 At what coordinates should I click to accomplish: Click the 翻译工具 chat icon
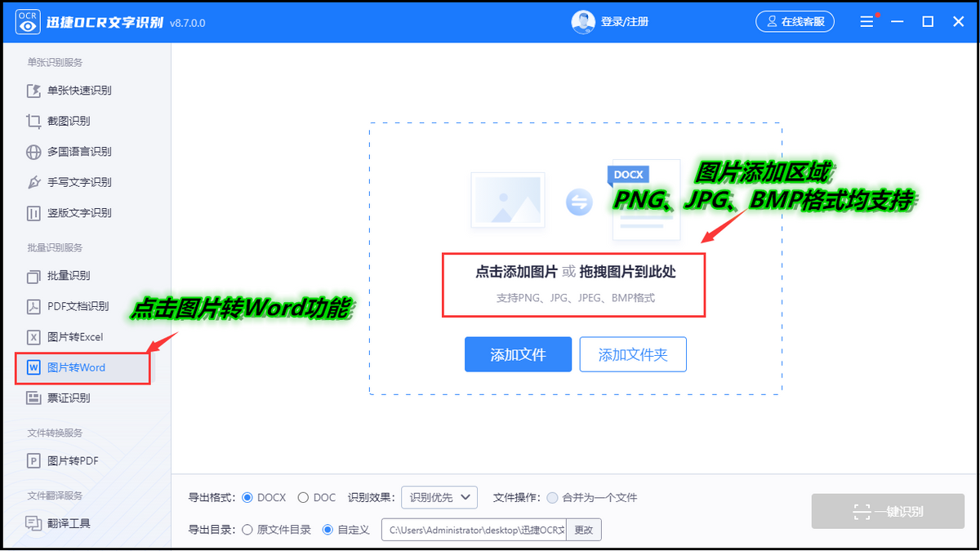pos(33,523)
